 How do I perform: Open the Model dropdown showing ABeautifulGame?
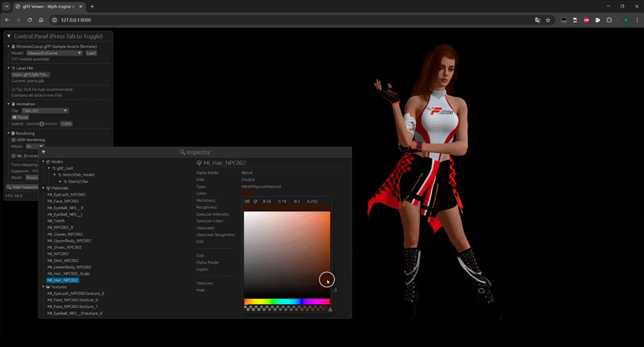(x=54, y=53)
